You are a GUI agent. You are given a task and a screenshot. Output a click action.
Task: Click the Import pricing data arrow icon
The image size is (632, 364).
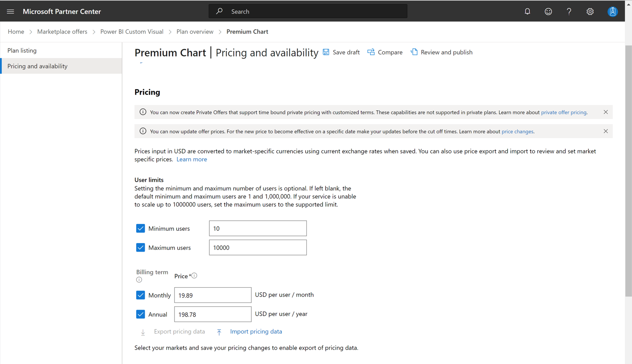click(219, 332)
